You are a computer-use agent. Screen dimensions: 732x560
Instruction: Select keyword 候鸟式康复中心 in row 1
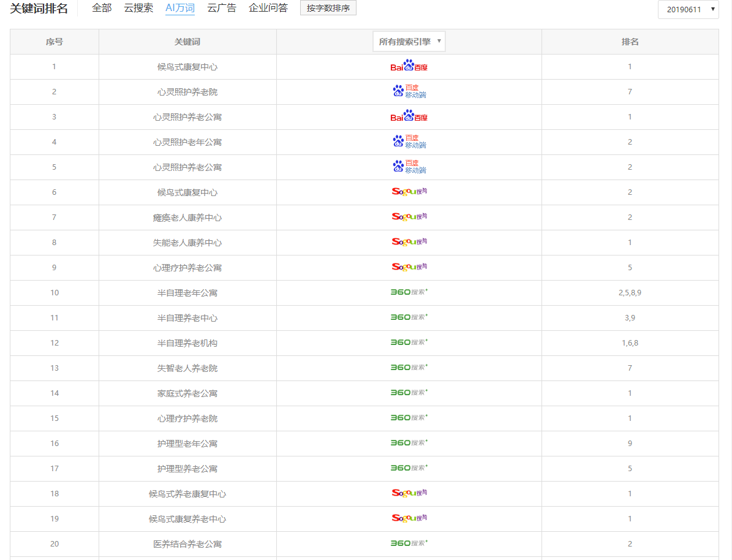point(187,67)
